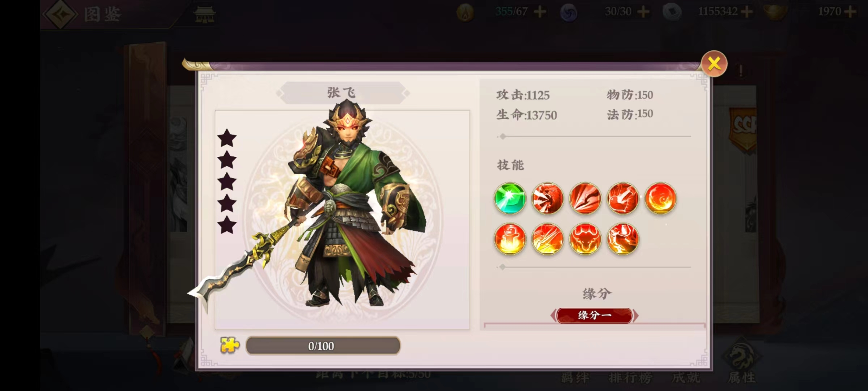Image resolution: width=868 pixels, height=391 pixels.
Task: Add gold ingots with plus next to 1970
Action: (849, 12)
